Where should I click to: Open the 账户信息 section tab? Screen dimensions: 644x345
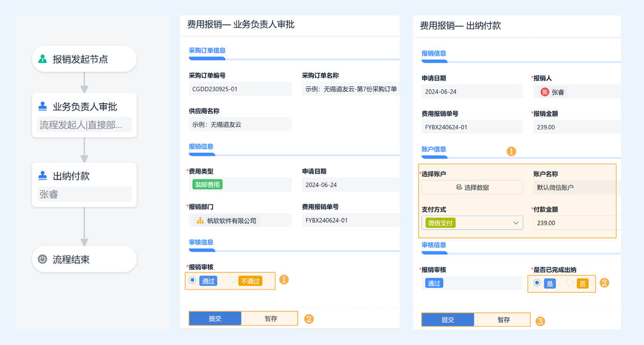[434, 149]
